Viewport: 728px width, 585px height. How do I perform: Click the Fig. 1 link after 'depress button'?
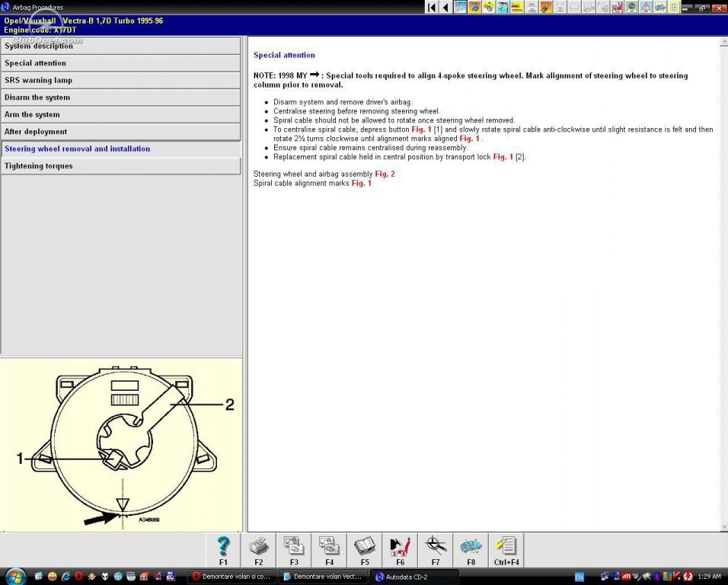tap(422, 129)
